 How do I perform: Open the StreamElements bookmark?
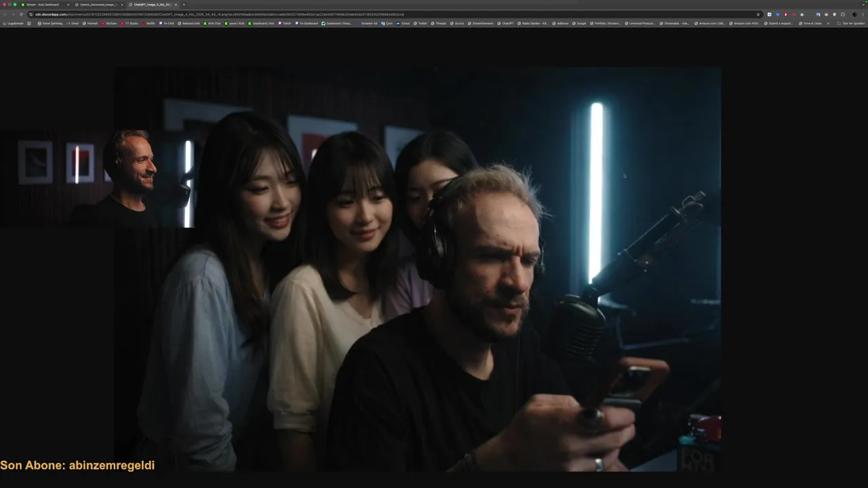pyautogui.click(x=481, y=23)
